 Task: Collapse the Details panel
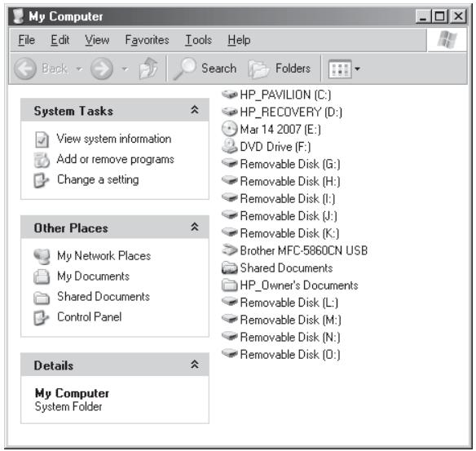(x=195, y=364)
